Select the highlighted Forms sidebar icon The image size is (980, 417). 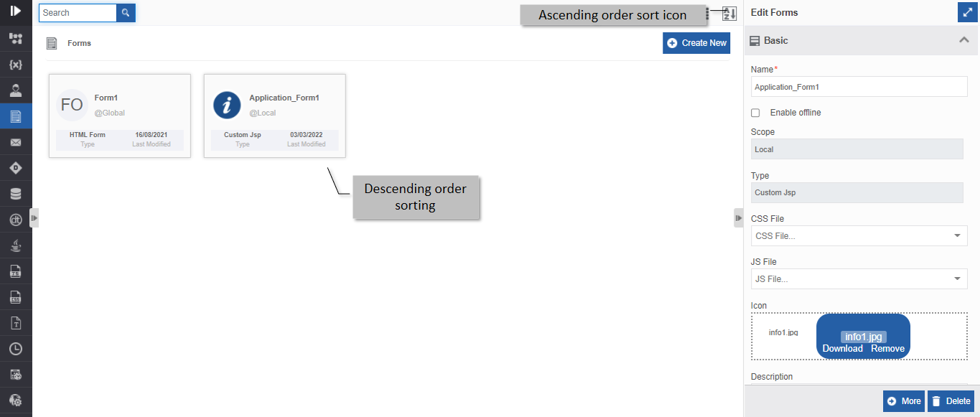tap(16, 116)
